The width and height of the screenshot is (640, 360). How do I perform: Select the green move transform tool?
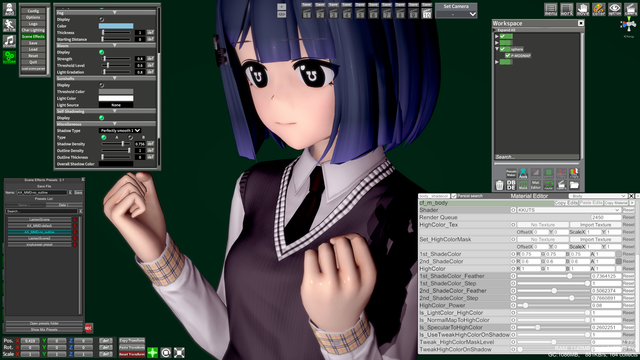click(152, 352)
